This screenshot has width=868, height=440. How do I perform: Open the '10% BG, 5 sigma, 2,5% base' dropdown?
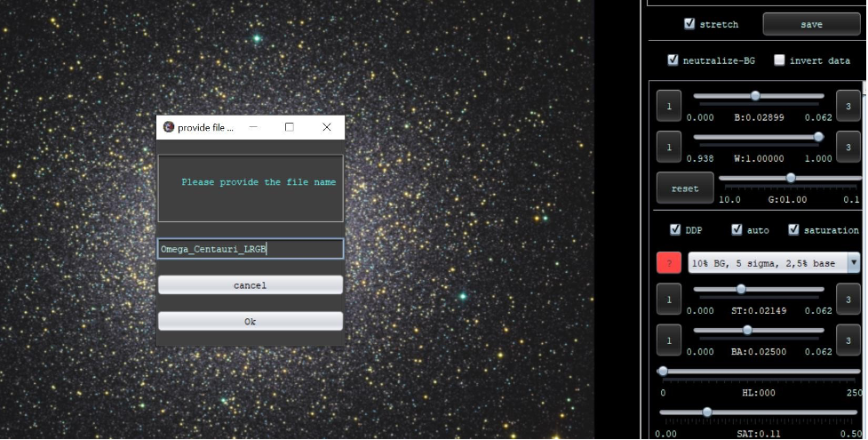pos(774,263)
